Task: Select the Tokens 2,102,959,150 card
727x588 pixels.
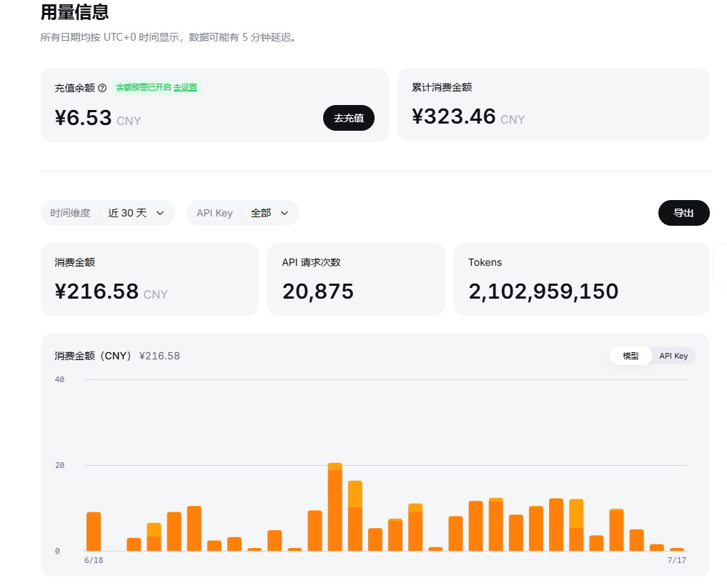Action: point(582,279)
